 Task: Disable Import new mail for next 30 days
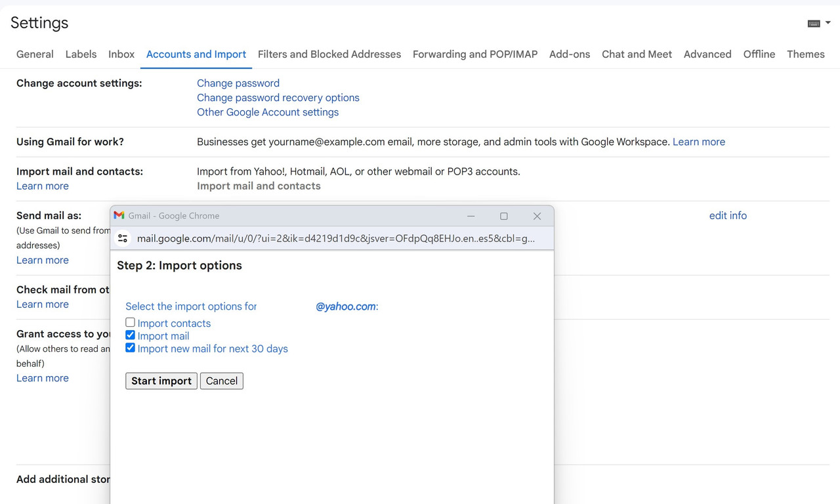coord(130,348)
